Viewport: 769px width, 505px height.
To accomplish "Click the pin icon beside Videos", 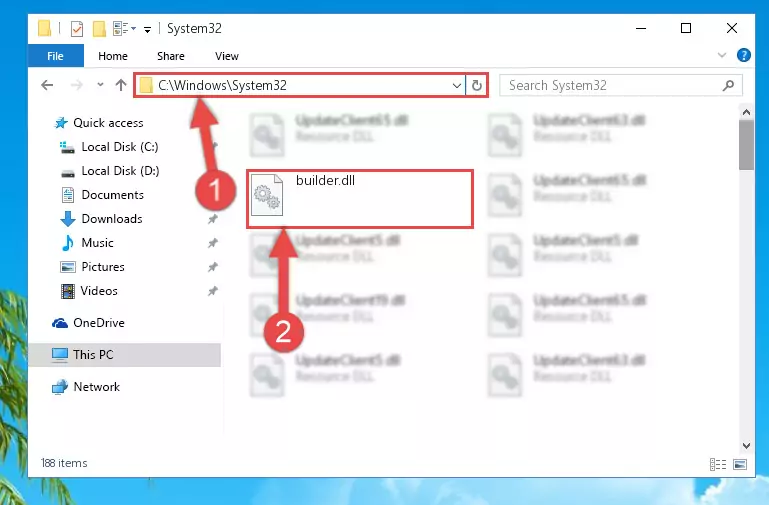I will pos(212,291).
